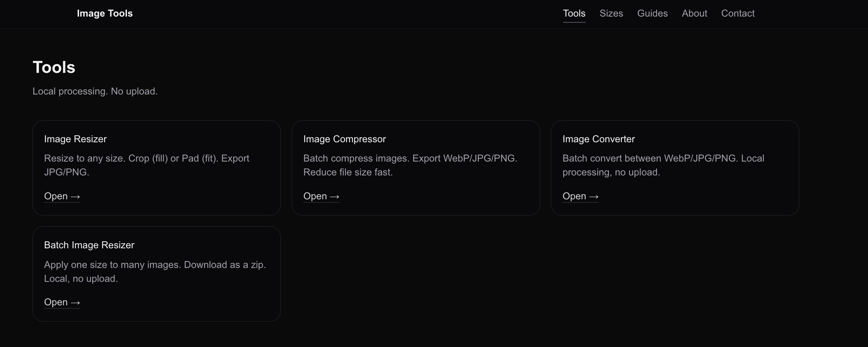The width and height of the screenshot is (868, 347).
Task: Go to the Contact page
Action: coord(738,13)
